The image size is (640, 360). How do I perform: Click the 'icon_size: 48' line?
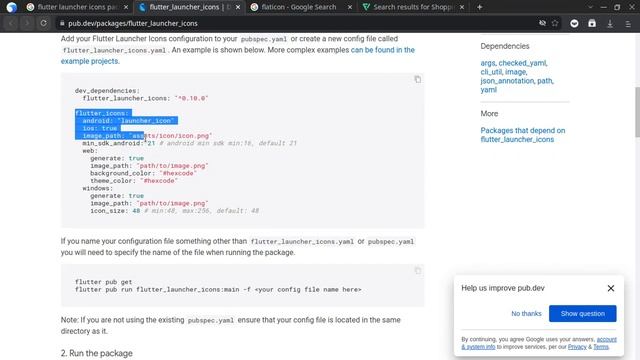[x=174, y=211]
